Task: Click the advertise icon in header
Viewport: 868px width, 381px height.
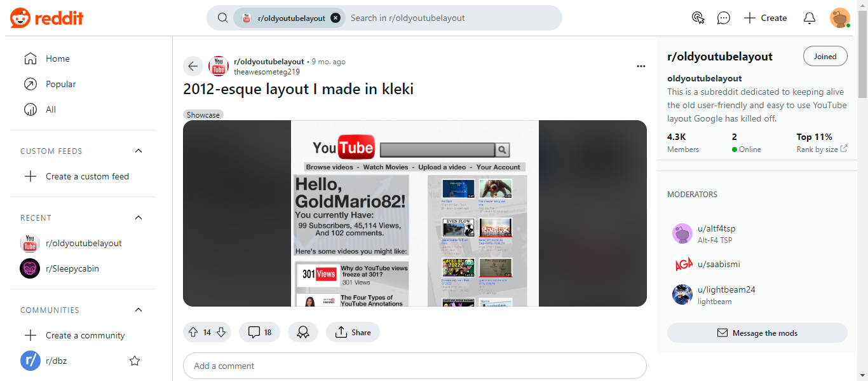Action: (698, 18)
